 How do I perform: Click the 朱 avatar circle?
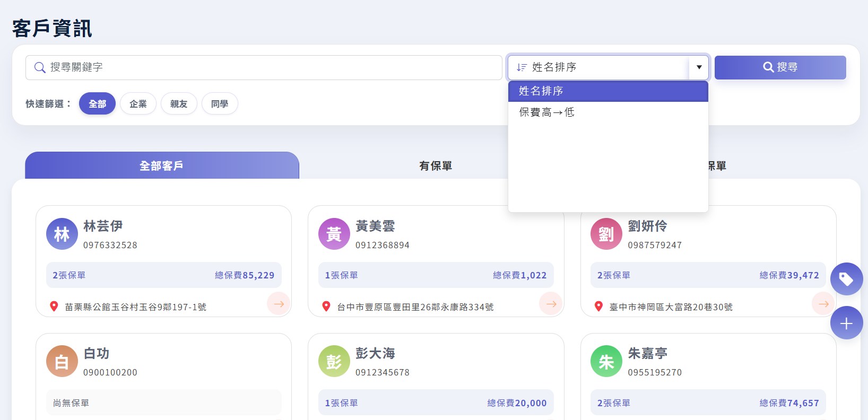(606, 361)
